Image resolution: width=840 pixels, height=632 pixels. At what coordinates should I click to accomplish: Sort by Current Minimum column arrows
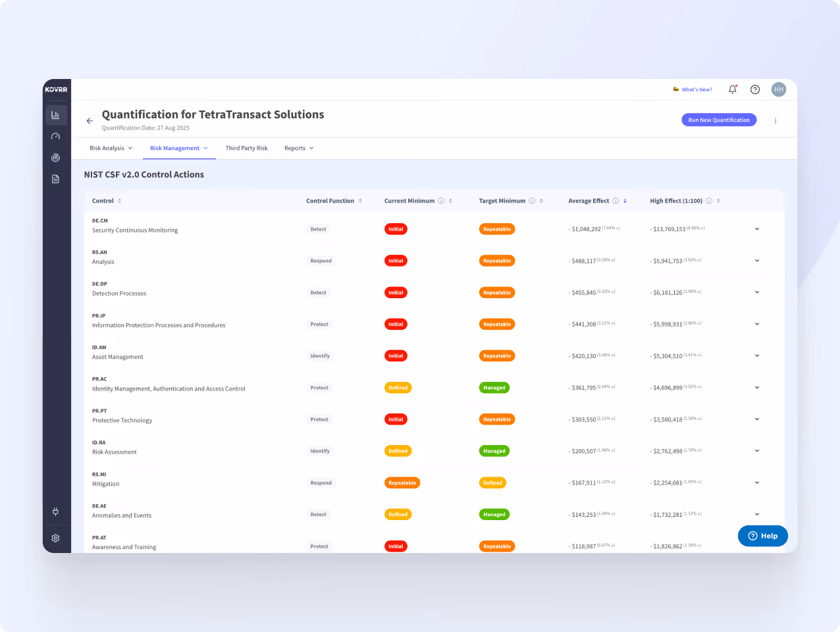click(450, 201)
